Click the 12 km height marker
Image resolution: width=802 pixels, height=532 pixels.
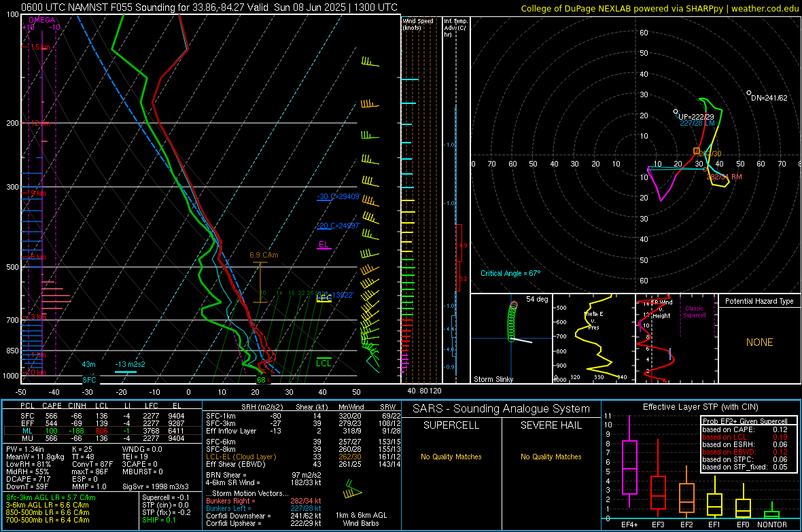(x=40, y=123)
